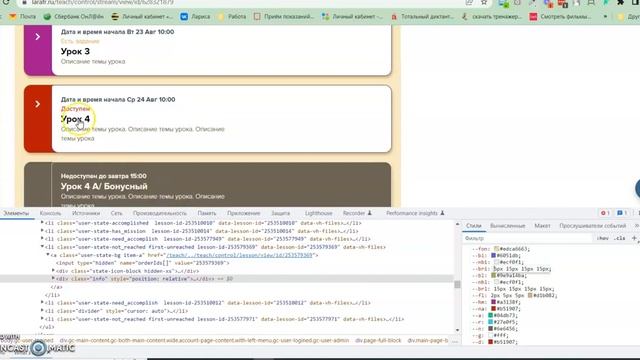Open the Урок 4 lesson title

point(76,119)
